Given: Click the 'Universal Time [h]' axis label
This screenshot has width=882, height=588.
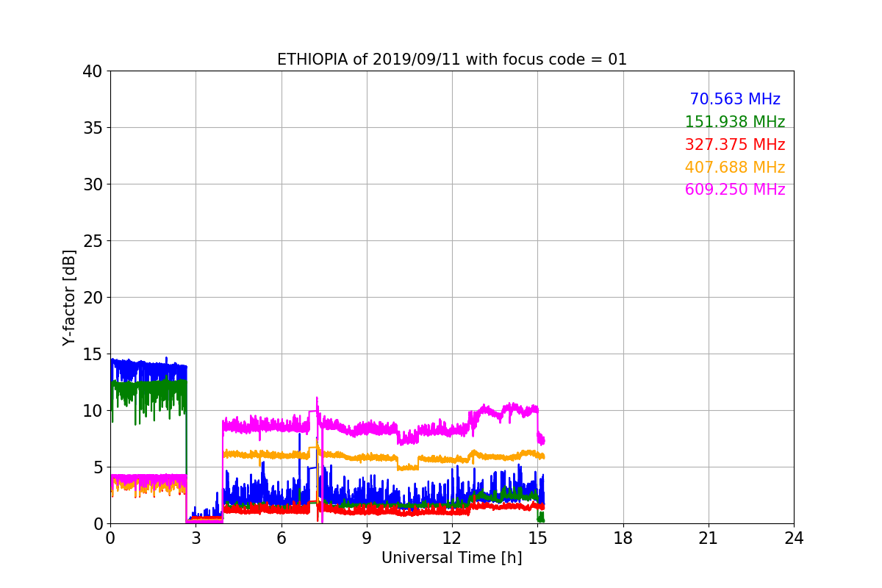Looking at the screenshot, I should pyautogui.click(x=452, y=559).
